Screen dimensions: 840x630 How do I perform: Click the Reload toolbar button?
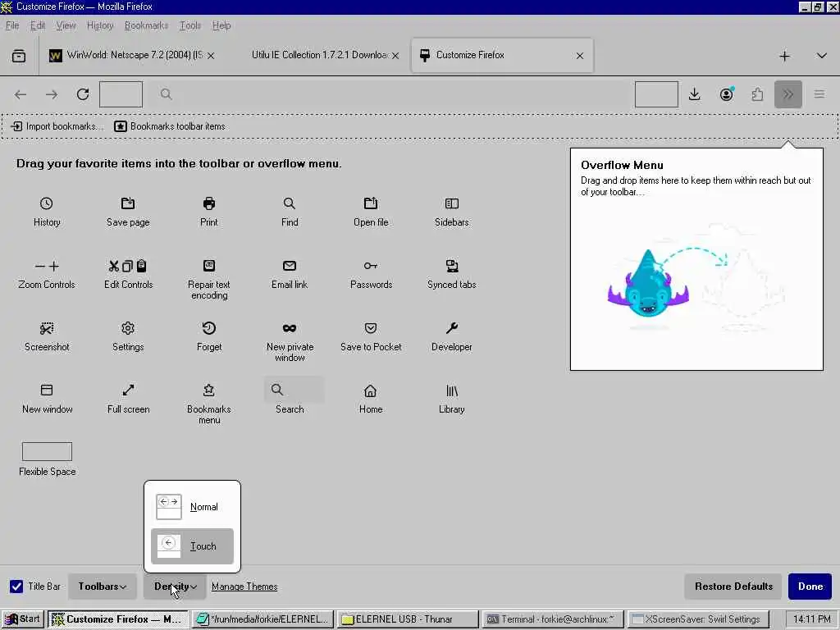click(x=83, y=94)
